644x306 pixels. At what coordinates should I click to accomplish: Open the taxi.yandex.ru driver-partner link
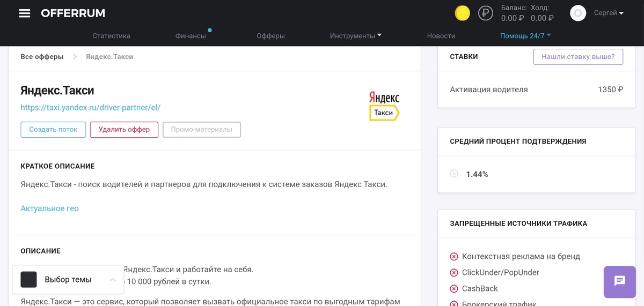[x=90, y=107]
